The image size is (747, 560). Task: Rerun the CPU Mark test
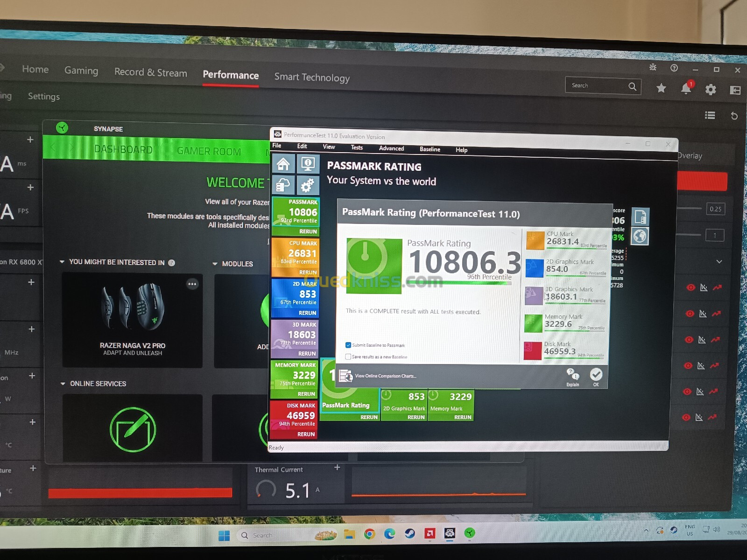tap(308, 272)
